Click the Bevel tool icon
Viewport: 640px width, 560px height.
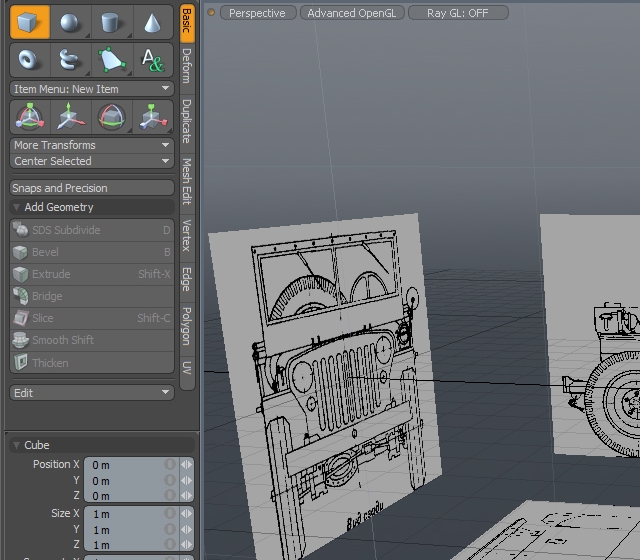20,252
